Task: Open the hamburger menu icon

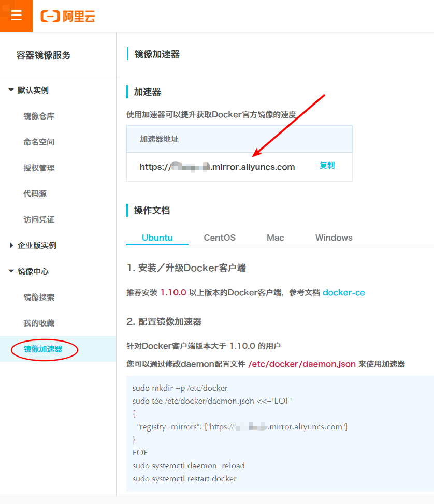Action: pos(16,16)
